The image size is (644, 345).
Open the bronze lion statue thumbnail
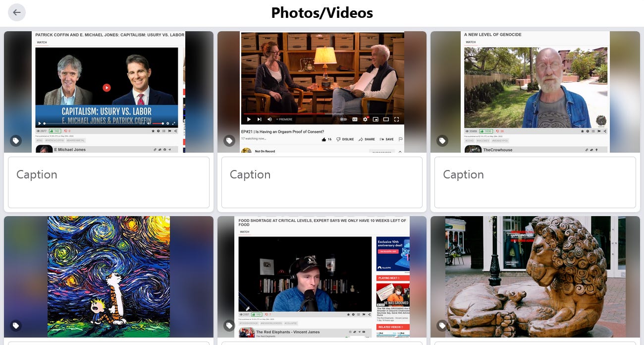click(x=535, y=277)
